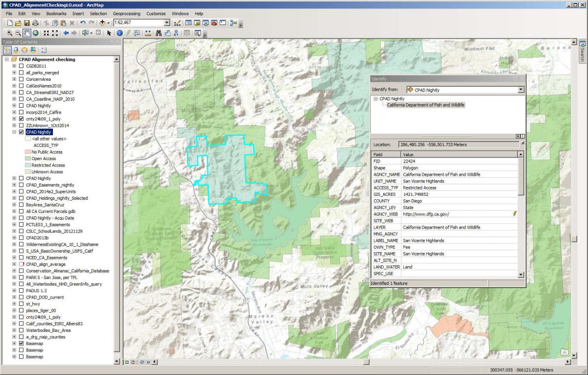Viewport: 588px width, 375px height.
Task: Print the map
Action: 35,23
